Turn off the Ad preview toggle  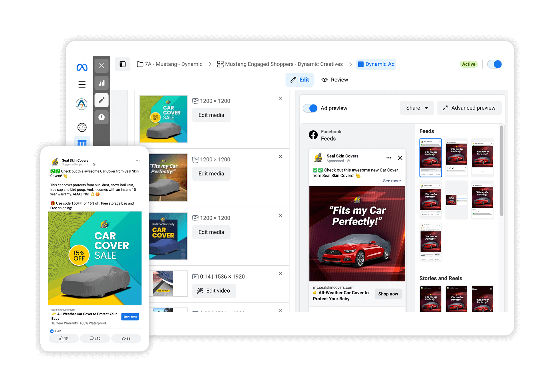point(310,108)
